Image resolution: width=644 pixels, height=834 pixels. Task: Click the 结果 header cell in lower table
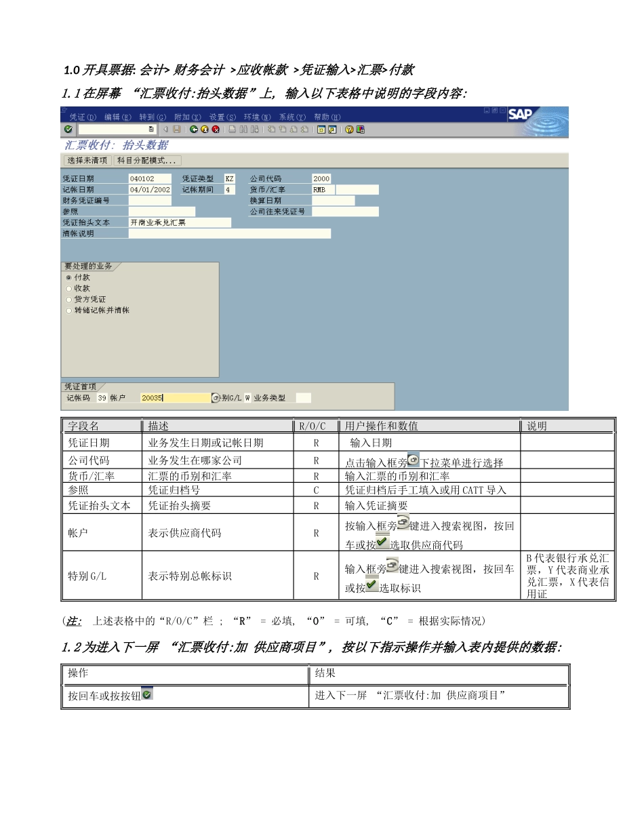439,674
